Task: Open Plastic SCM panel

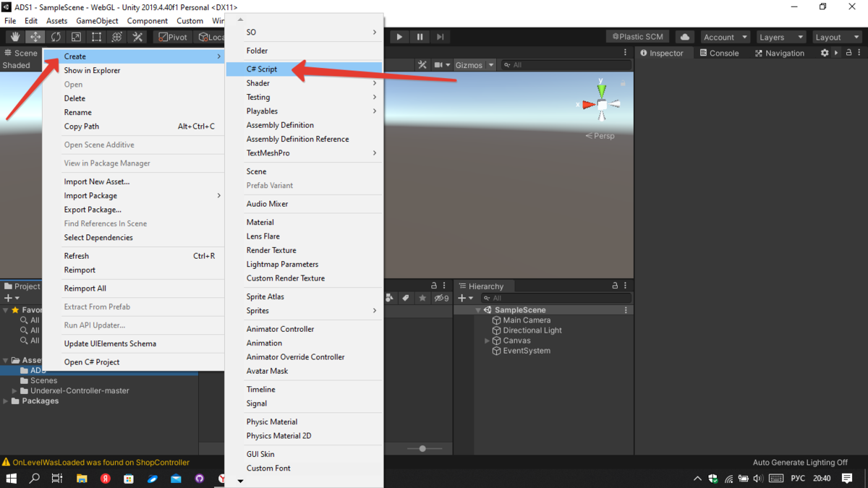Action: (637, 37)
